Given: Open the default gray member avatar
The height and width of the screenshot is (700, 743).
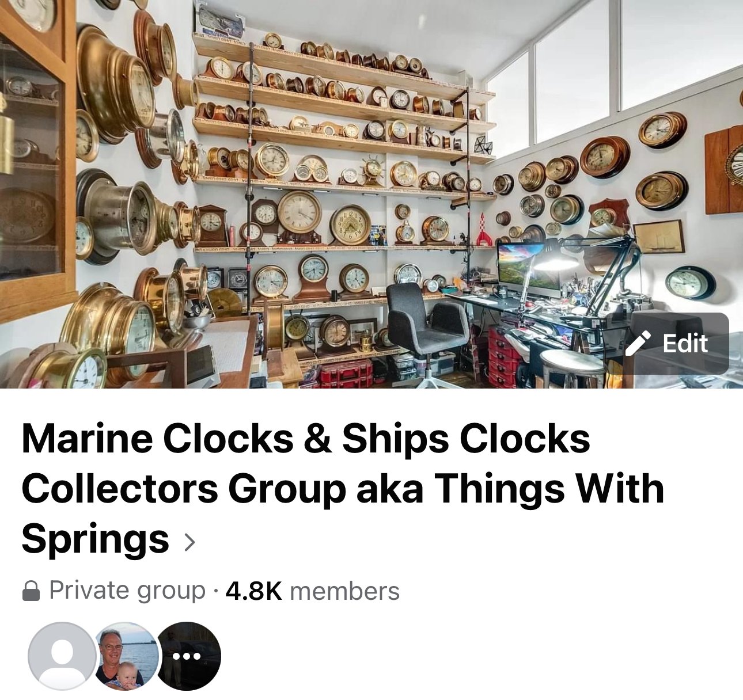Looking at the screenshot, I should [62, 656].
